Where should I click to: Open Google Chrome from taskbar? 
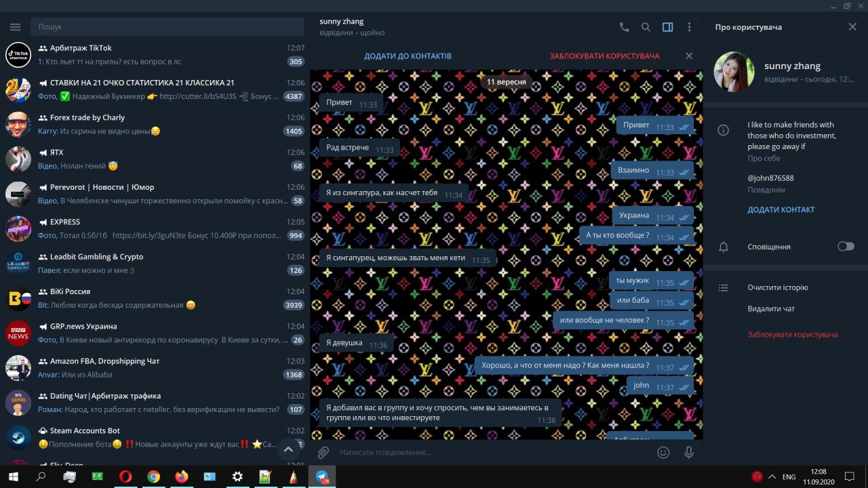coord(153,476)
